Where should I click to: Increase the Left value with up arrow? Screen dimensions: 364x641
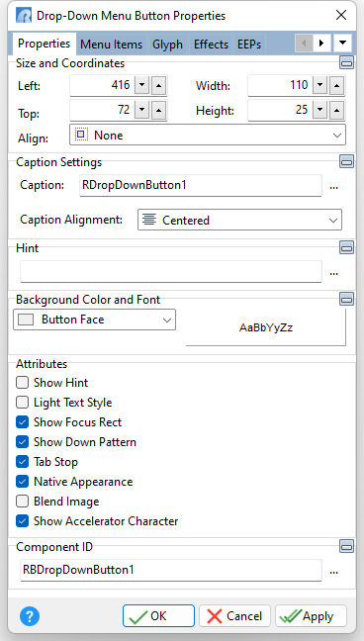click(159, 86)
